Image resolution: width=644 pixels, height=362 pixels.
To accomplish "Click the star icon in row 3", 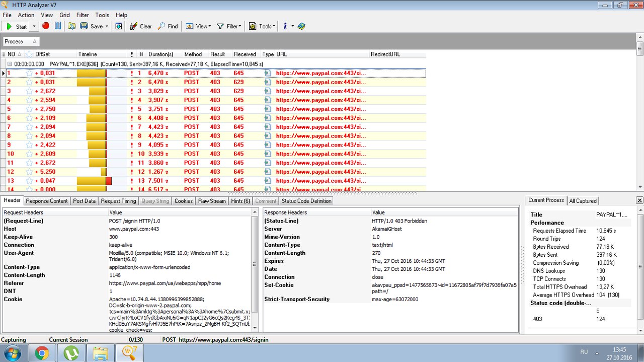I will click(x=29, y=91).
